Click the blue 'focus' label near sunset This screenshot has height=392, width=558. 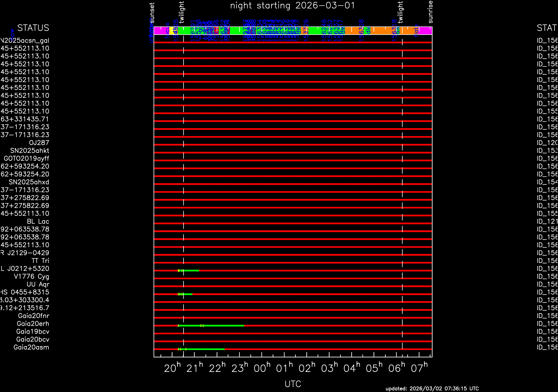tap(167, 31)
